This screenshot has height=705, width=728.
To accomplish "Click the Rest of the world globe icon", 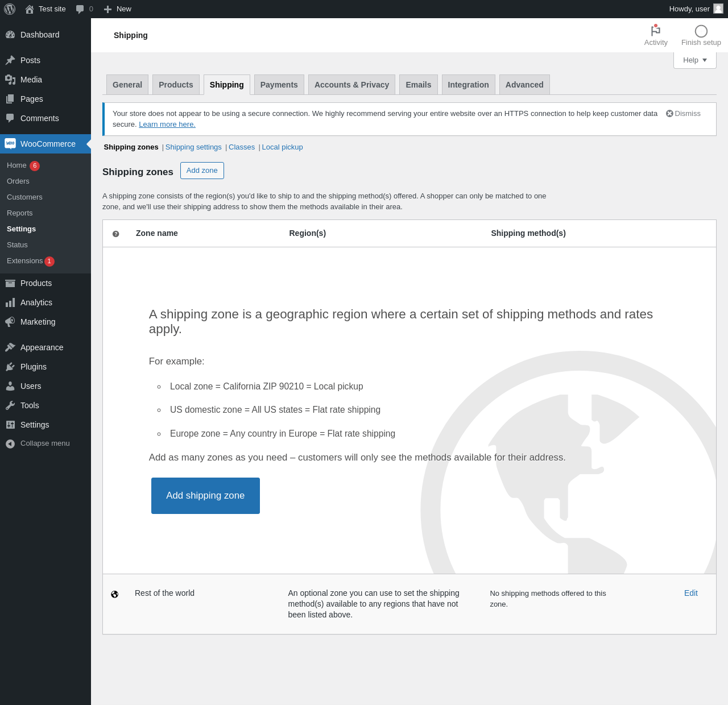I will click(x=115, y=594).
